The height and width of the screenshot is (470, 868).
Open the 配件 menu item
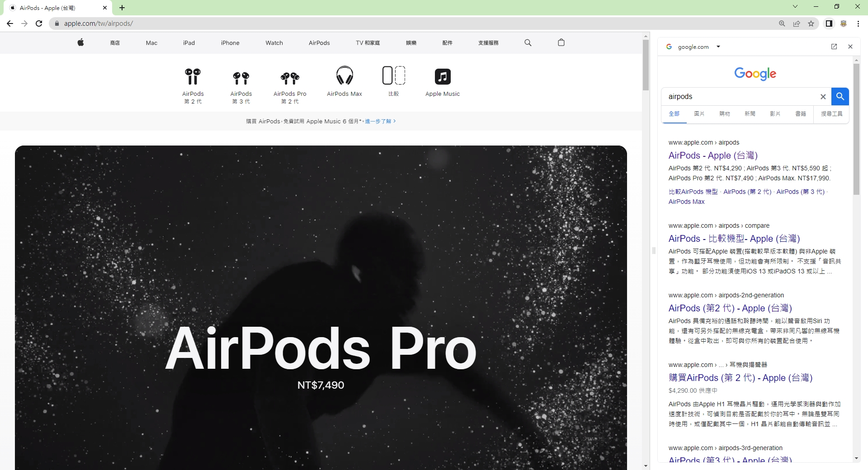point(447,43)
